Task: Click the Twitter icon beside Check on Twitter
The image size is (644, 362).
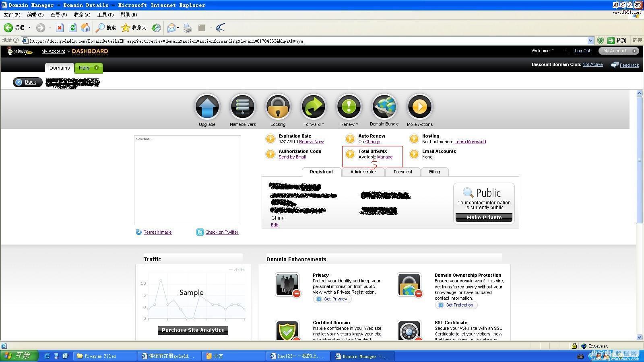Action: pos(200,232)
